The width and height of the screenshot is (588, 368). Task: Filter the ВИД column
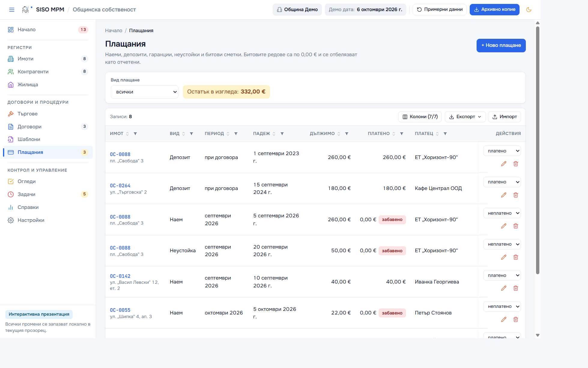(x=192, y=134)
